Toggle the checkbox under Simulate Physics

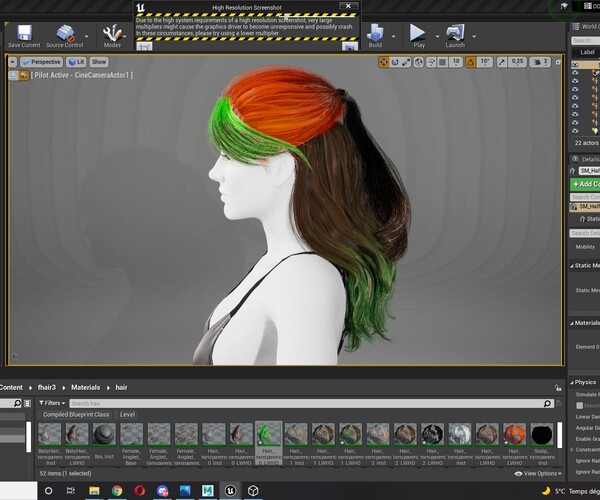580,405
